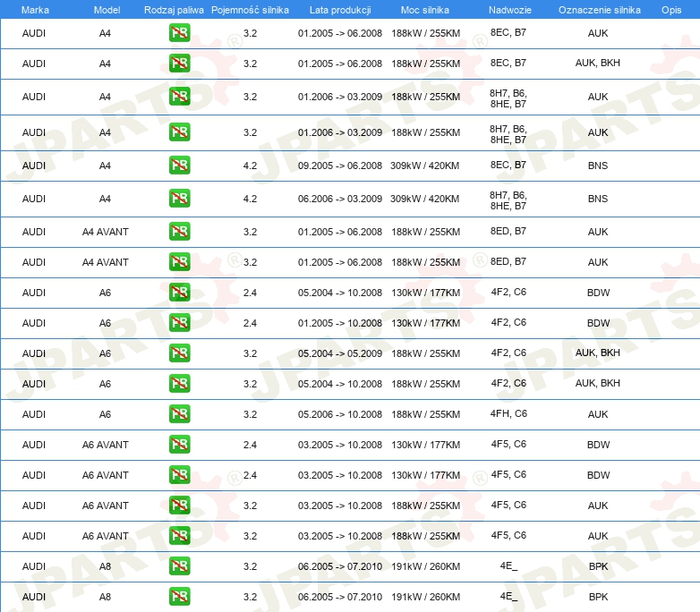Click fuel icon in A6 3.2 row 05.2004 -> 10.2008
Viewport: 700px width, 612px height.
[x=179, y=384]
